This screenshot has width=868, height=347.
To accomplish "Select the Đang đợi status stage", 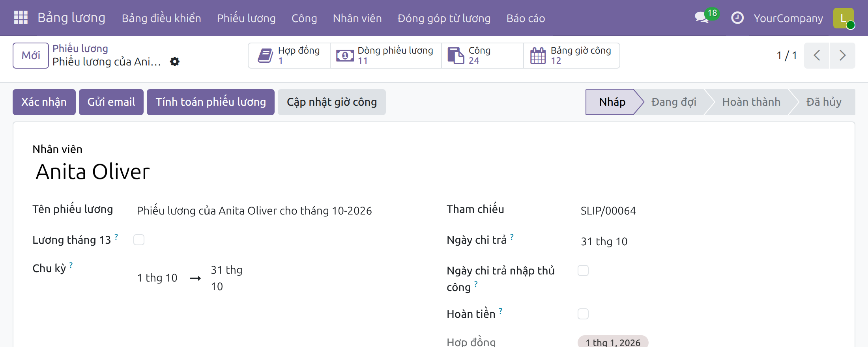I will pyautogui.click(x=674, y=102).
